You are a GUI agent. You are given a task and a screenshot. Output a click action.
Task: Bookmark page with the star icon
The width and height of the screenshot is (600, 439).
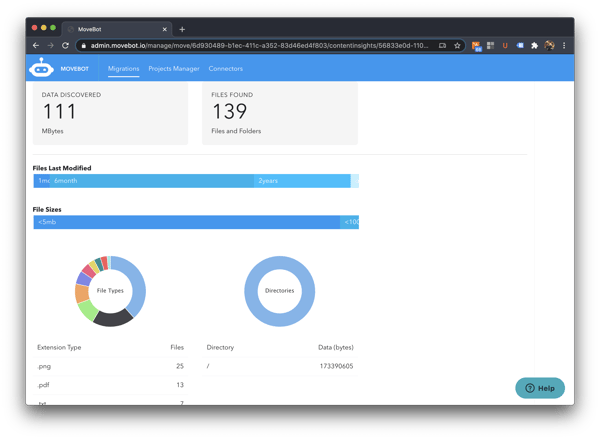click(457, 45)
